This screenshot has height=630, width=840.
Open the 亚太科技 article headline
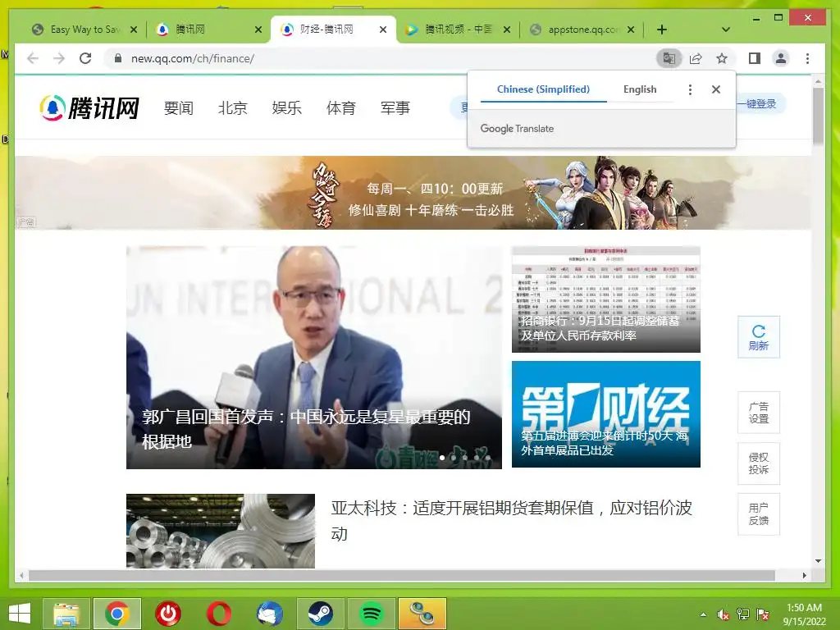tap(512, 520)
